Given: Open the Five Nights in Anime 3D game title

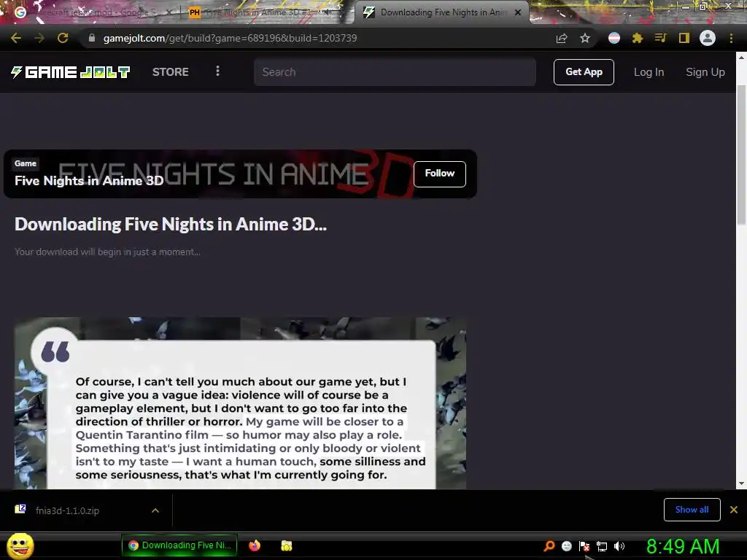Looking at the screenshot, I should pyautogui.click(x=89, y=181).
